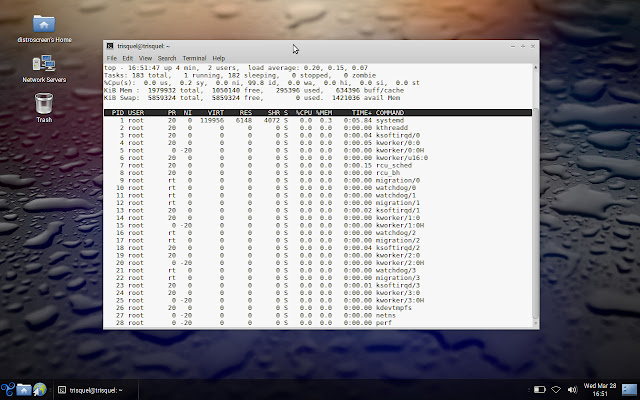Click the kthreadd process name
640x400 pixels.
coord(392,128)
